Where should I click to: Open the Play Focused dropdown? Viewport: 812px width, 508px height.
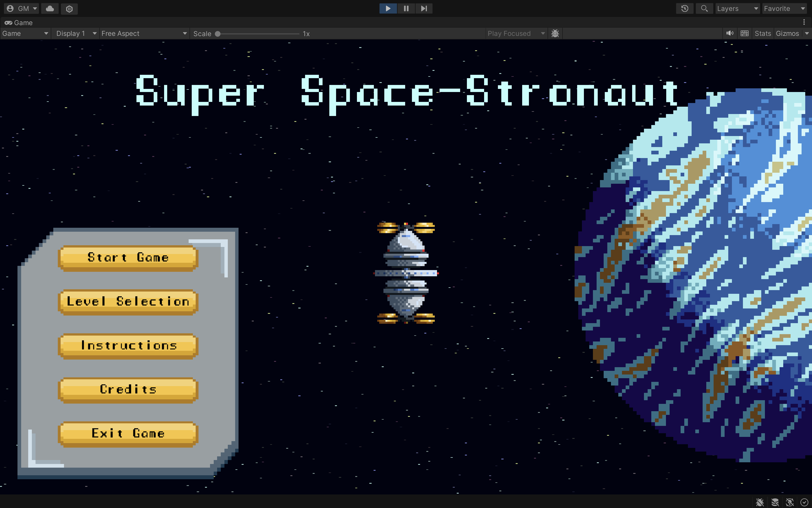point(516,33)
